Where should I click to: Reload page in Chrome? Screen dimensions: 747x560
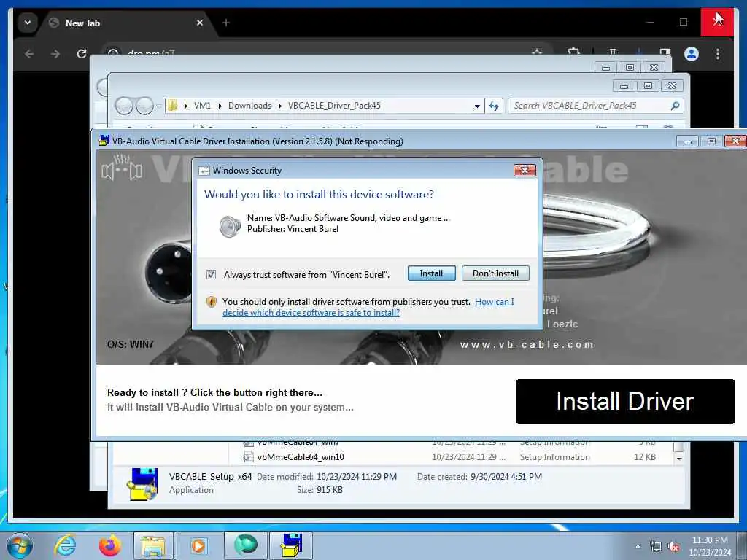(82, 54)
